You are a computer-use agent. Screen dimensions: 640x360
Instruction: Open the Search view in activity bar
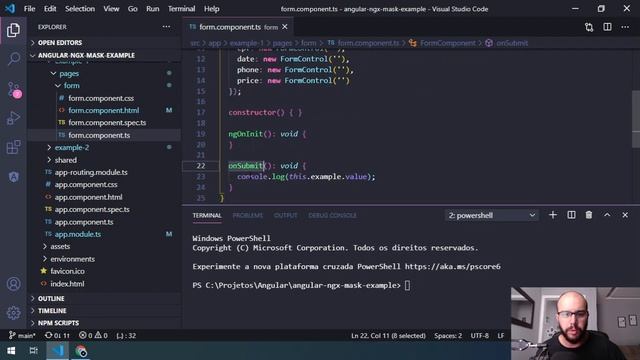[x=13, y=59]
